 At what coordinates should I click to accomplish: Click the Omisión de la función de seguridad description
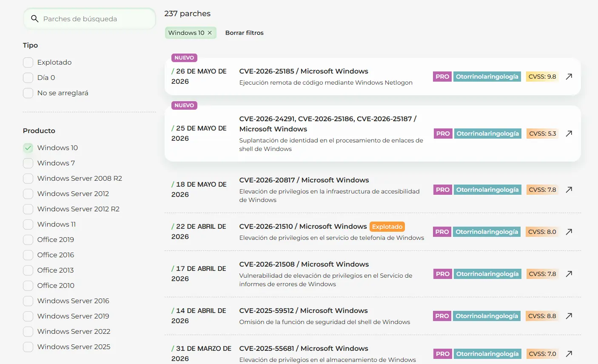325,322
